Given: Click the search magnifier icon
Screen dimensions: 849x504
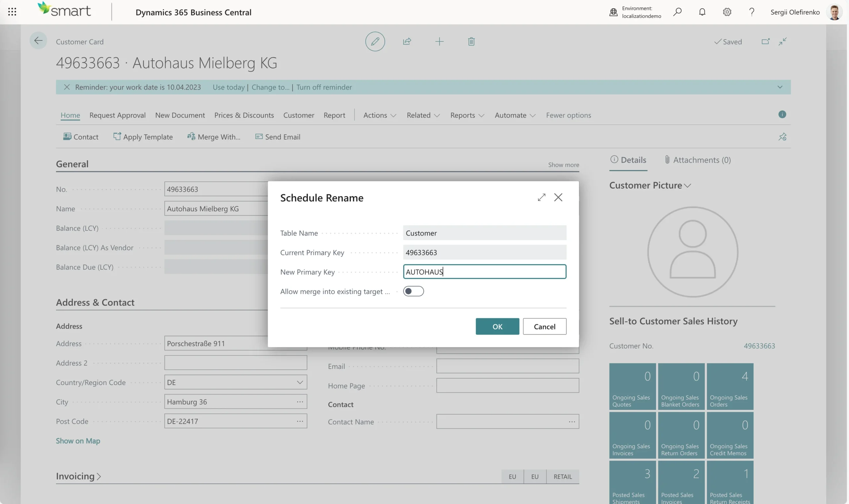Looking at the screenshot, I should pos(677,12).
